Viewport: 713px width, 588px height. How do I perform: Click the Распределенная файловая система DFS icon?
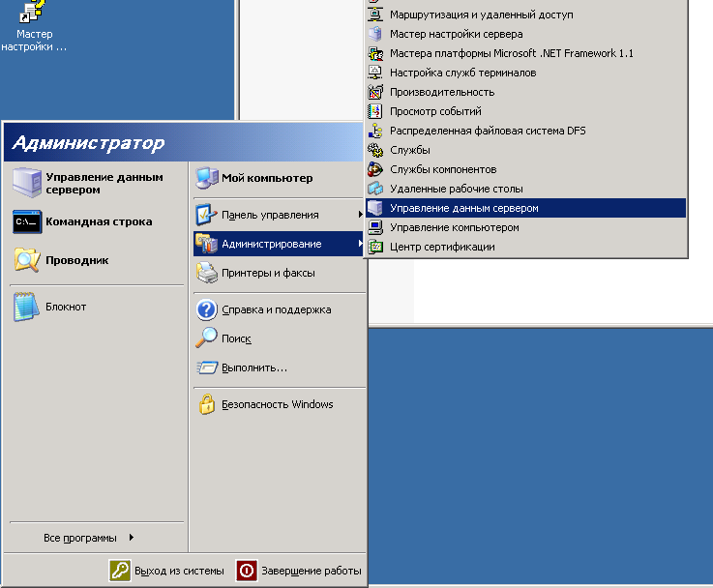coord(375,131)
